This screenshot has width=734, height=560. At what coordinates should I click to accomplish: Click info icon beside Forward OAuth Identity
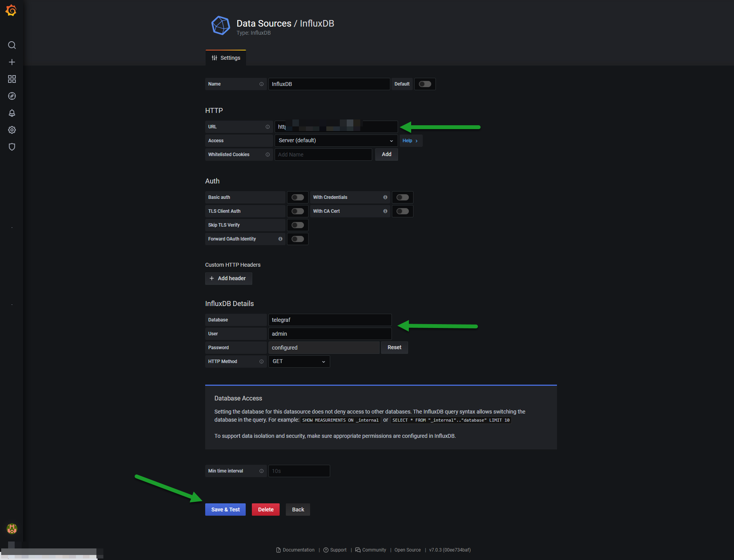[280, 239]
